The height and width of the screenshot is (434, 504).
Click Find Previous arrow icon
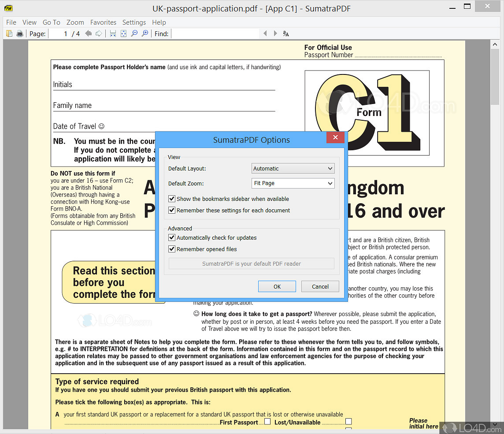pyautogui.click(x=265, y=33)
